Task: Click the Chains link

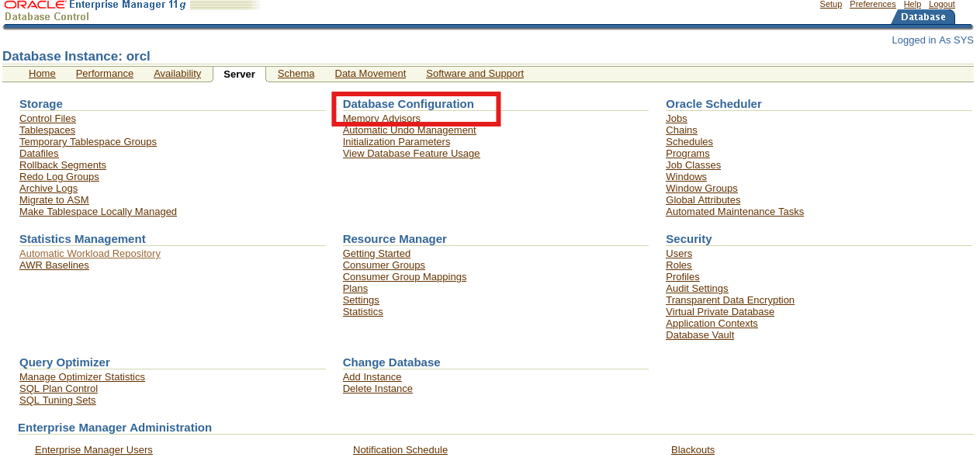Action: (681, 130)
